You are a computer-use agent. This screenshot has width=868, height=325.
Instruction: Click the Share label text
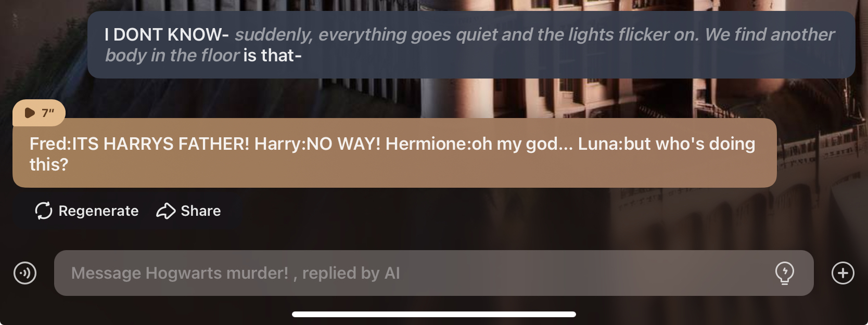coord(201,211)
